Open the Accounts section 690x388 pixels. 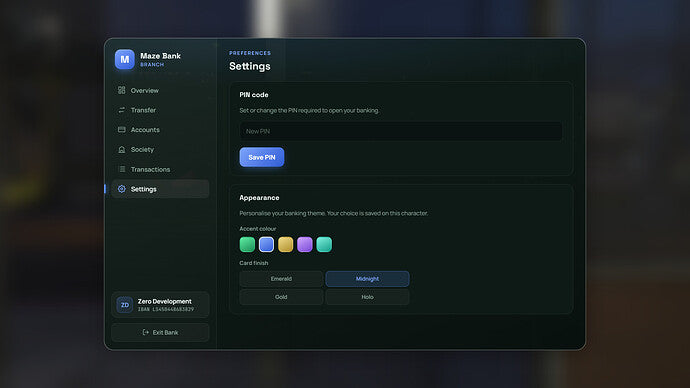coord(160,130)
